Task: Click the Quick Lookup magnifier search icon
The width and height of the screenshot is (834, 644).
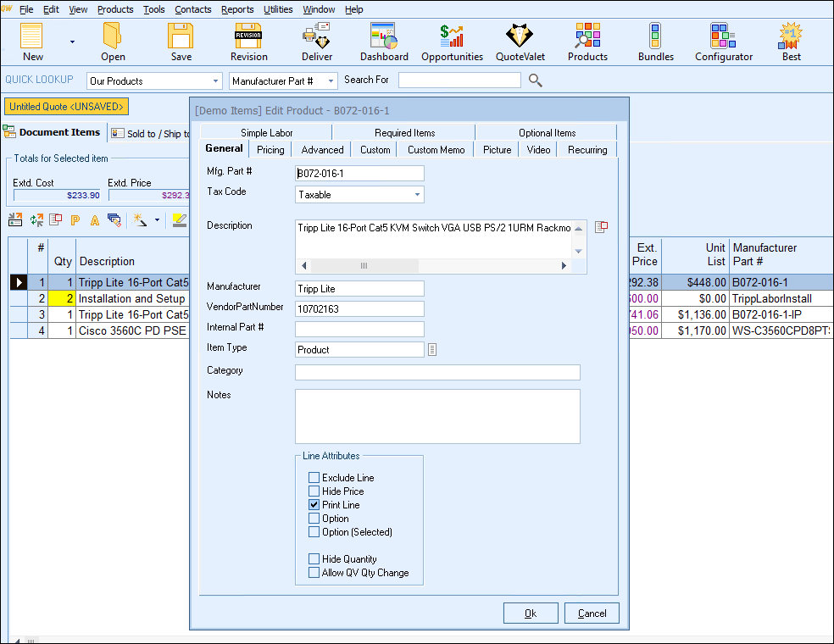Action: [x=535, y=80]
